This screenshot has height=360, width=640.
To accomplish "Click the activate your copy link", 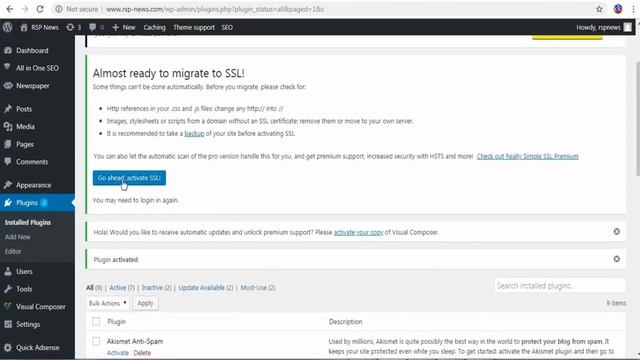I will [358, 232].
